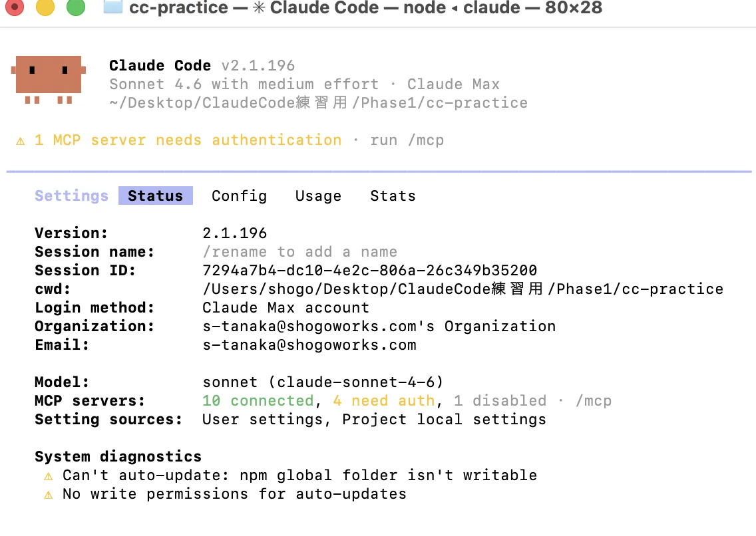Click the '4 need auth' MCP status text

[384, 401]
